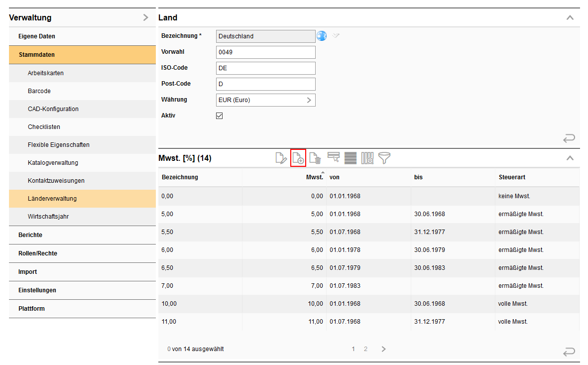The height and width of the screenshot is (365, 588).
Task: Click the blue globe icon beside Bezeichnung
Action: [x=322, y=36]
